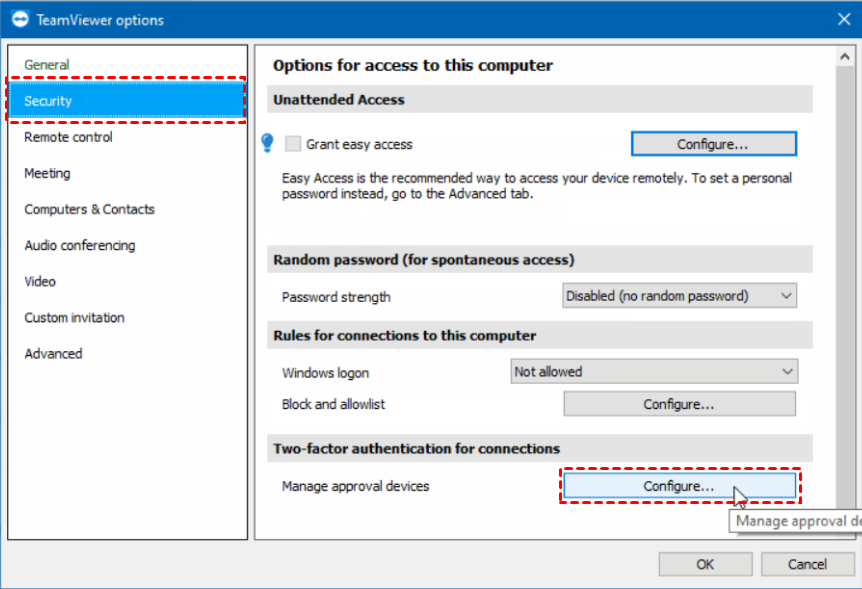Select the Security category

pyautogui.click(x=128, y=101)
